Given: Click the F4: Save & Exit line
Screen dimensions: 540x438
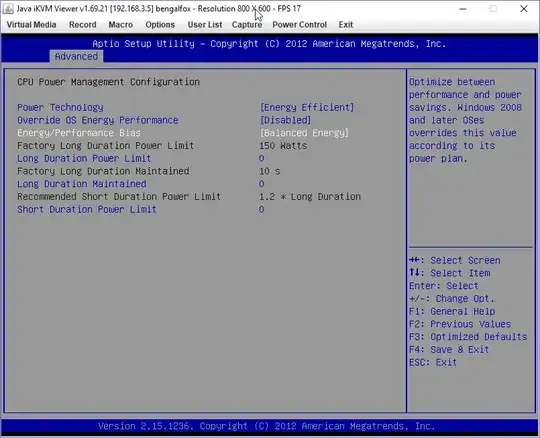Looking at the screenshot, I should coord(449,350).
